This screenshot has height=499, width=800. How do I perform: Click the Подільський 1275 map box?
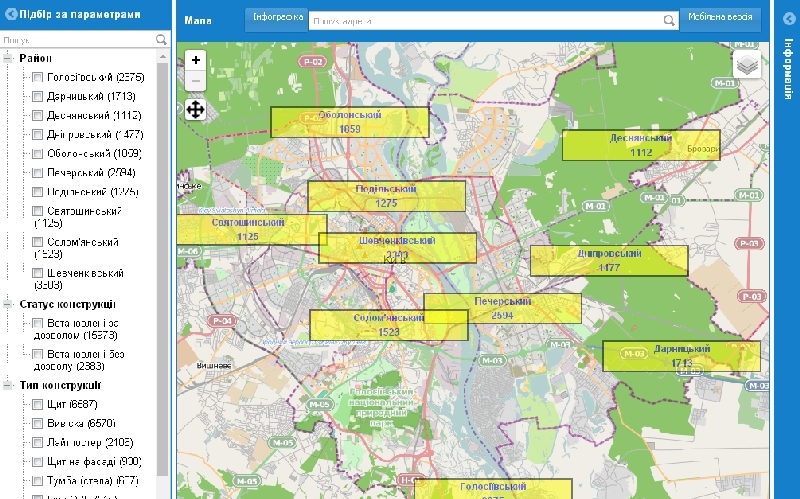(x=387, y=196)
